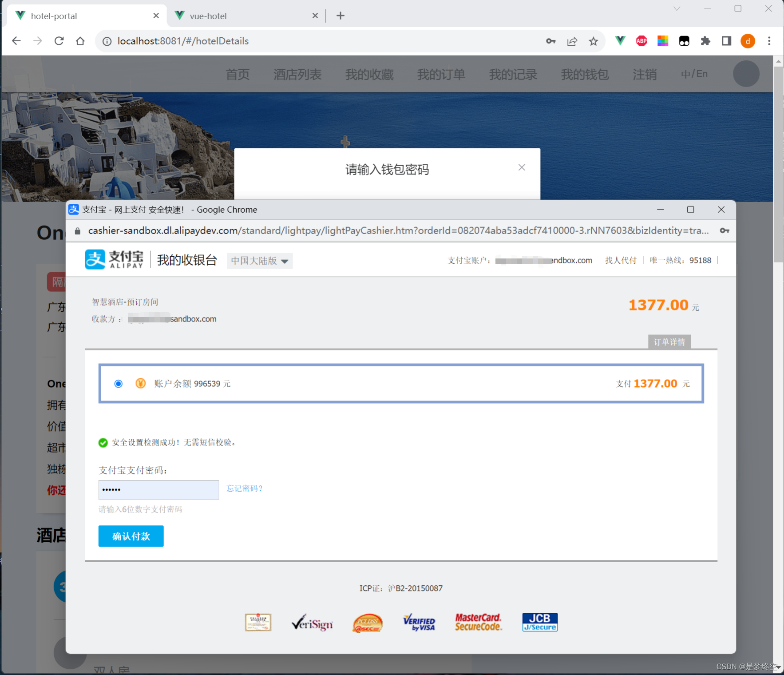Click the MasterCard SecureCode logo
The height and width of the screenshot is (675, 784).
478,622
